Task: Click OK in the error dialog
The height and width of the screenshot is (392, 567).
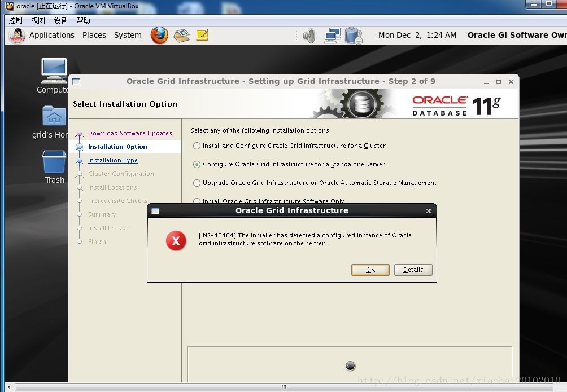Action: point(370,270)
